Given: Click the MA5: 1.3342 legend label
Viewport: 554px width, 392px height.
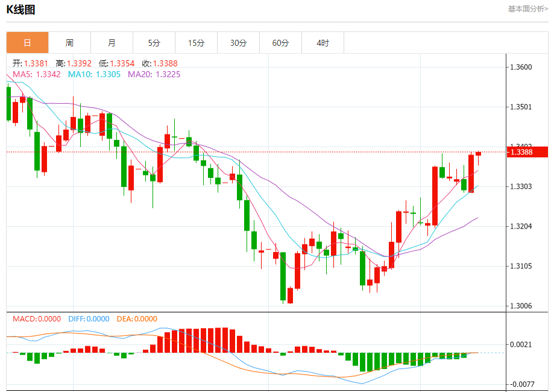Looking at the screenshot, I should (37, 74).
